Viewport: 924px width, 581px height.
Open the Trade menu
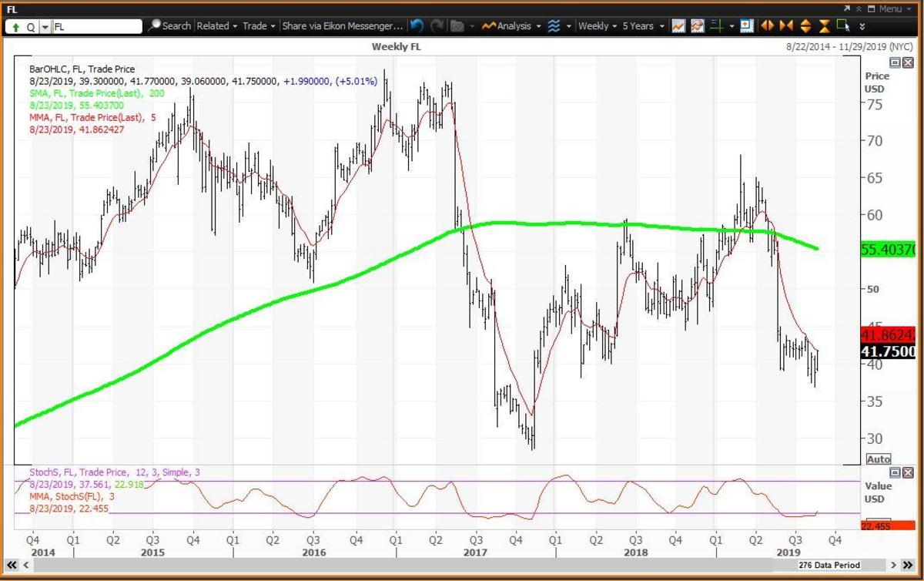tap(258, 25)
